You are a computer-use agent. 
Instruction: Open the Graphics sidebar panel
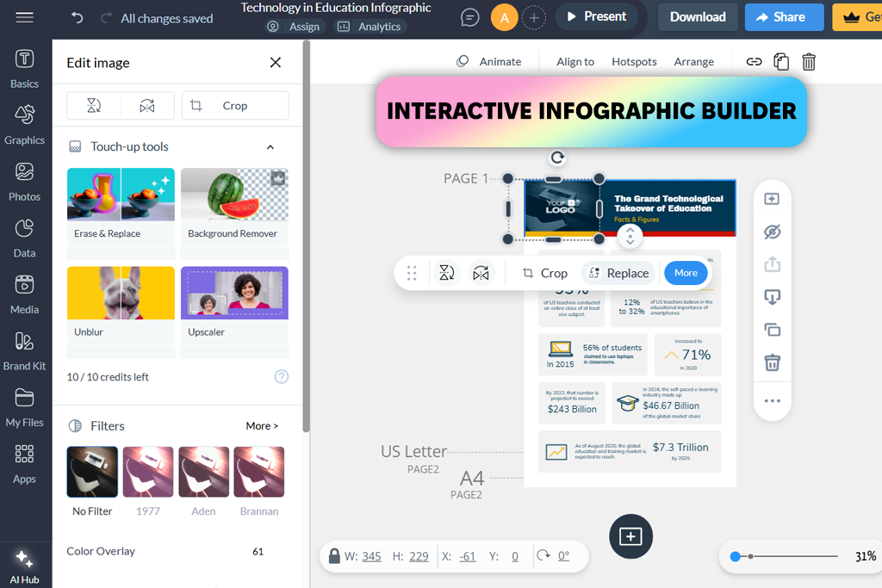point(24,125)
